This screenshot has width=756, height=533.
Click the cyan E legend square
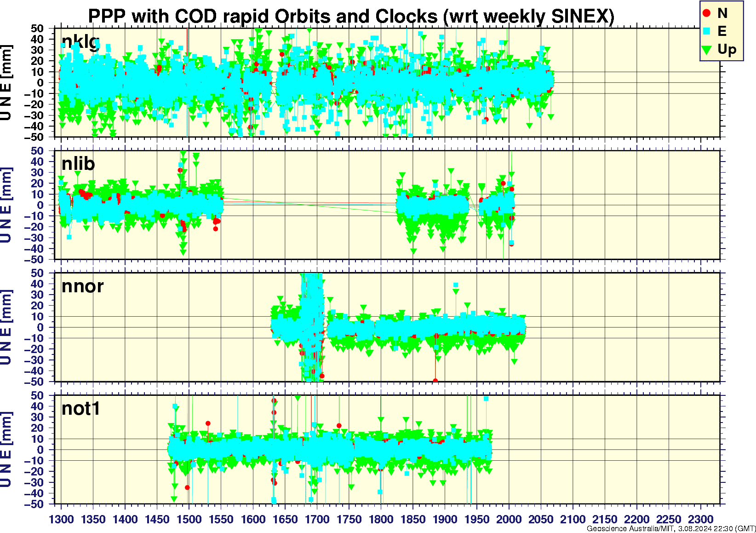(707, 31)
